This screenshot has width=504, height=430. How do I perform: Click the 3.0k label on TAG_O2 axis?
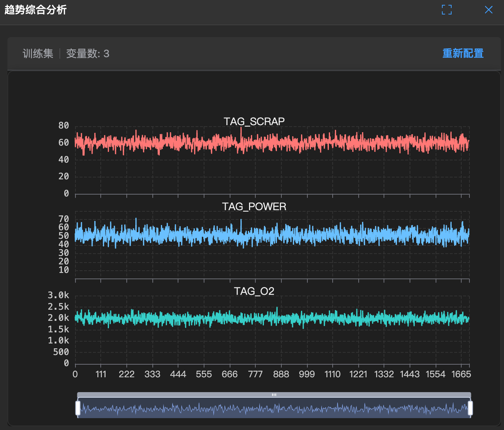58,295
